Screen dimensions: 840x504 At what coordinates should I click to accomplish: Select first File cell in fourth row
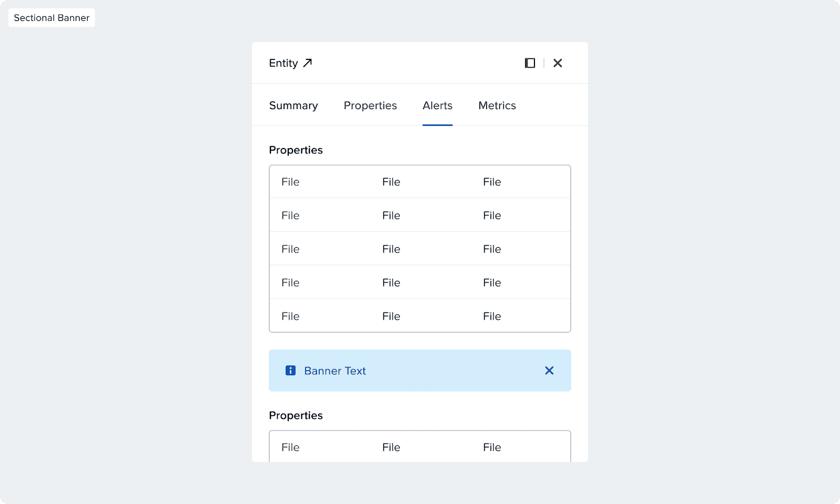click(x=290, y=283)
